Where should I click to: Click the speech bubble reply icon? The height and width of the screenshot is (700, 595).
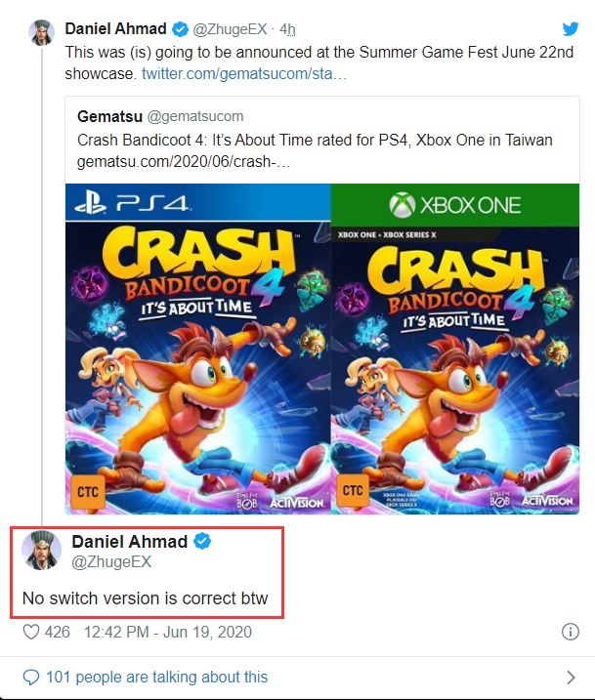pyautogui.click(x=31, y=678)
